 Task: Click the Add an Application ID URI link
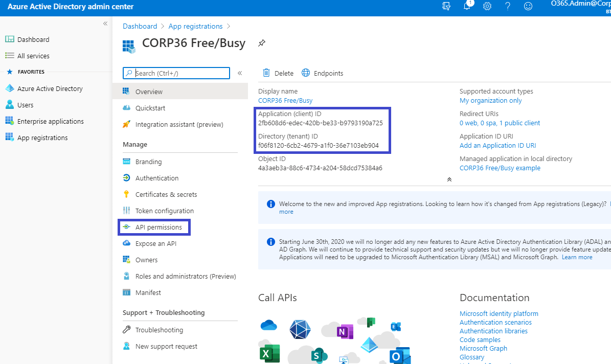pos(497,146)
